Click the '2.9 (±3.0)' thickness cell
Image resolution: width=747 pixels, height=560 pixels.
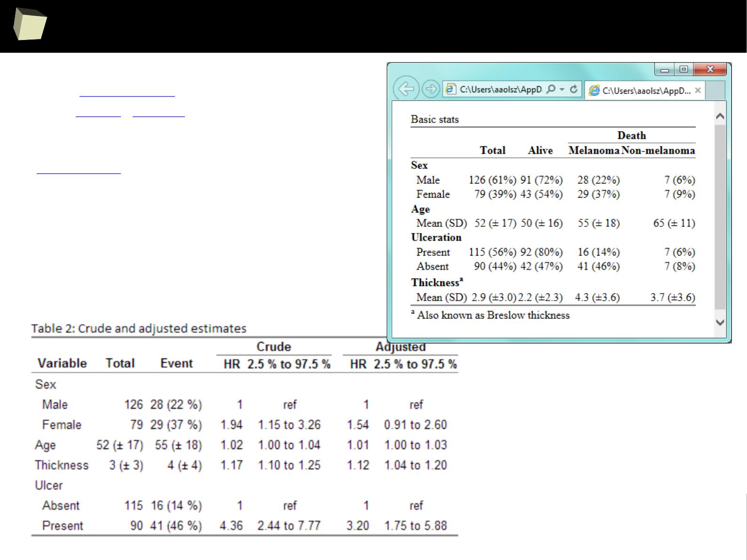[x=494, y=297]
